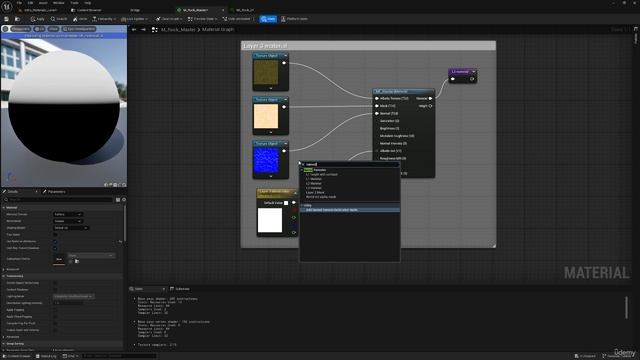Open the Details panel settings gear
The image size is (640, 360).
click(124, 200)
